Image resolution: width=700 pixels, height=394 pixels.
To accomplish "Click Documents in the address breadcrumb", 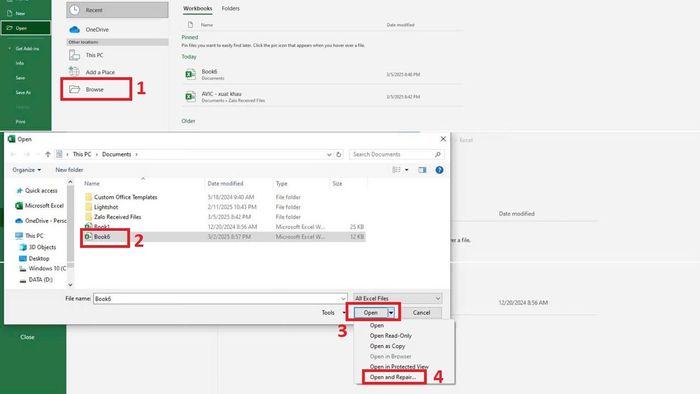I will pyautogui.click(x=117, y=154).
